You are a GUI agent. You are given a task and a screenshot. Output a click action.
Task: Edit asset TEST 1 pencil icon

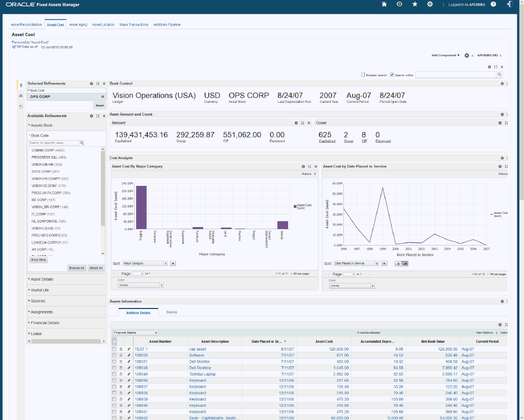coord(128,349)
